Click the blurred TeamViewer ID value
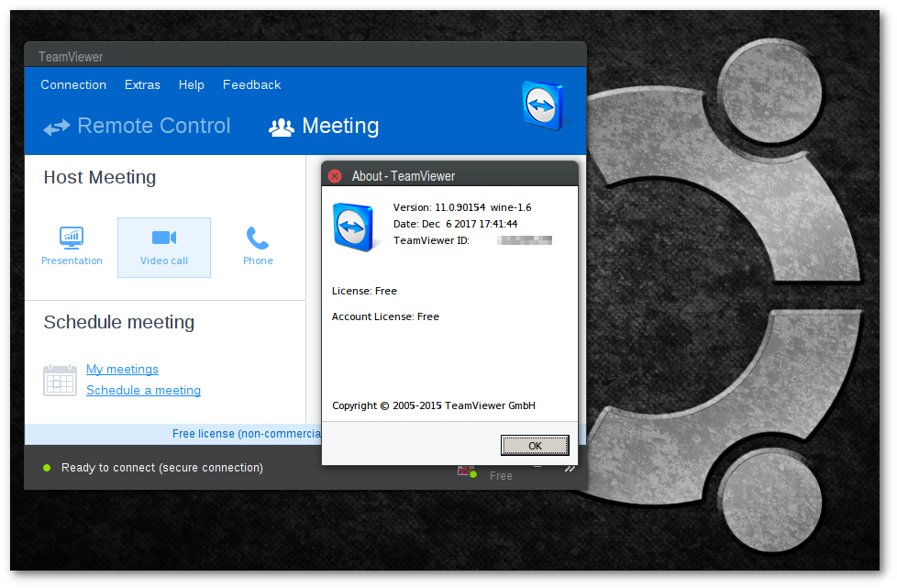Viewport: 897px width, 588px height. [525, 240]
